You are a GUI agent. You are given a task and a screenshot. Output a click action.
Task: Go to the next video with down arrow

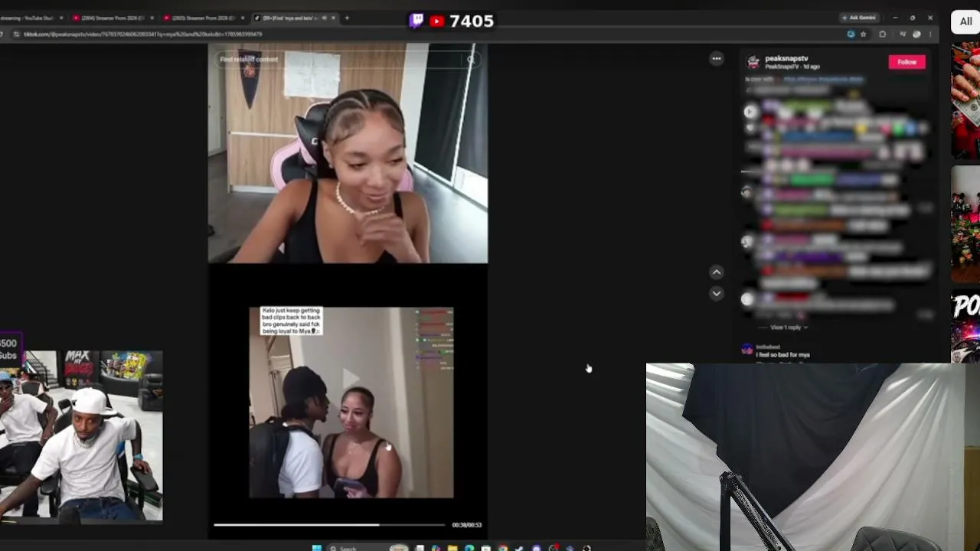717,293
